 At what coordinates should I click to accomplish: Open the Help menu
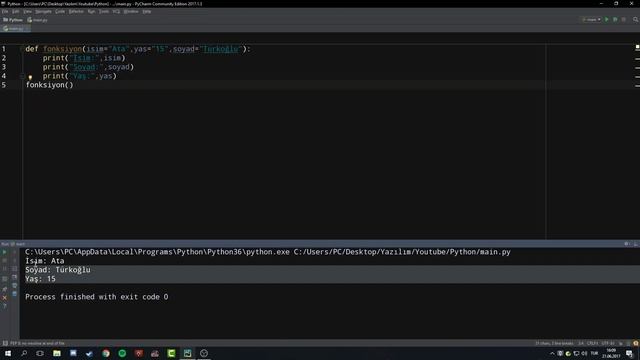147,11
